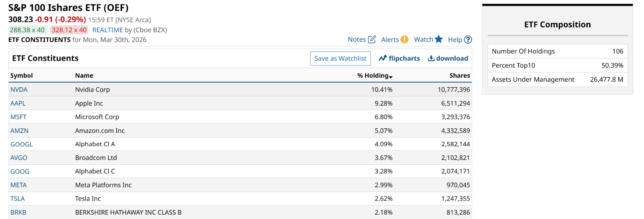
Task: Click the 50.39% Top10 value
Action: coord(612,65)
